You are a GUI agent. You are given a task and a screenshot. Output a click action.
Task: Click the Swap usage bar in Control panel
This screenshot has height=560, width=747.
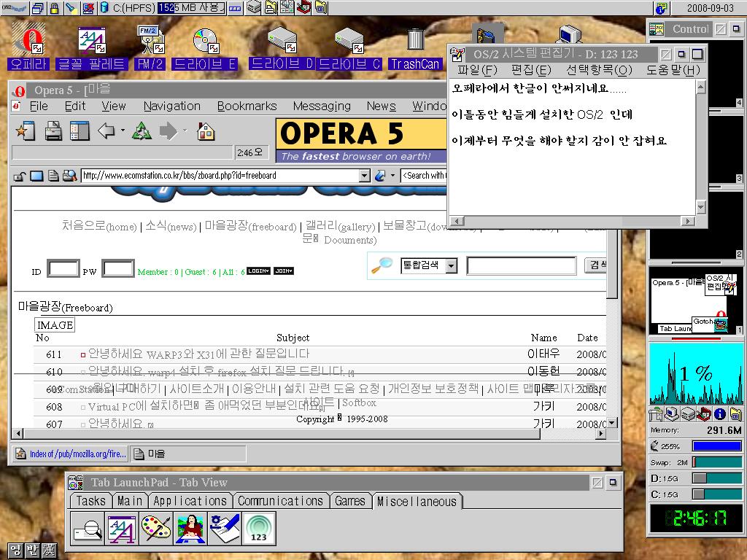tap(717, 462)
